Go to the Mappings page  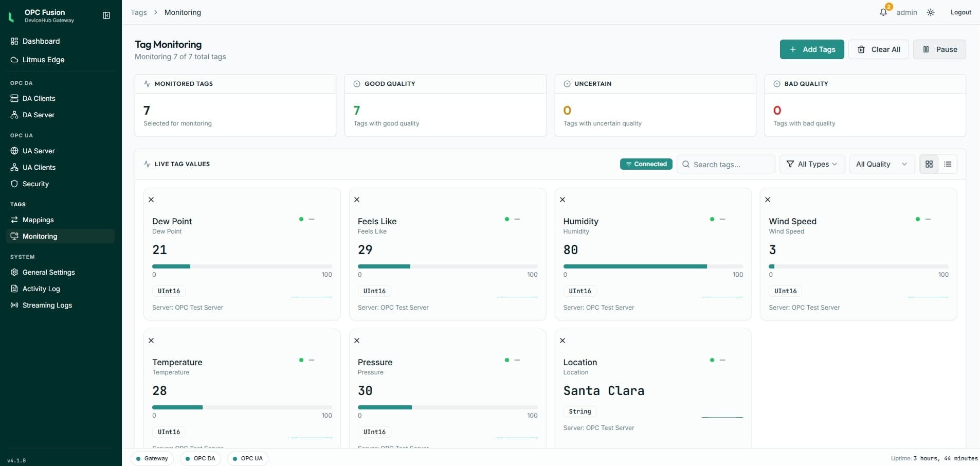[x=60, y=220]
